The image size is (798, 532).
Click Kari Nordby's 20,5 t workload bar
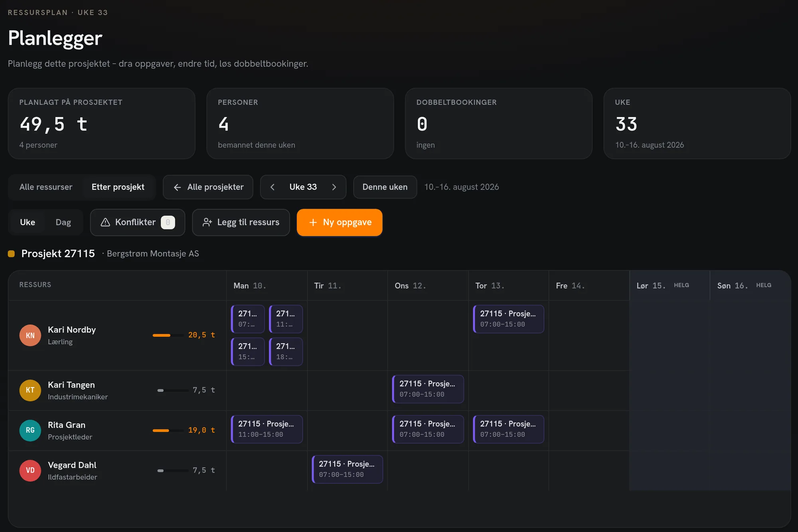[168, 335]
